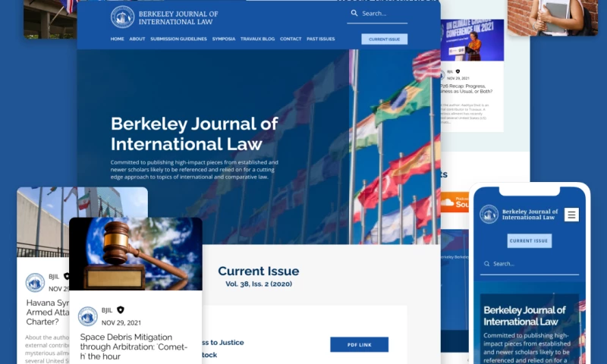Click the climate conference speaker thumbnail
607x364 pixels.
point(472,40)
